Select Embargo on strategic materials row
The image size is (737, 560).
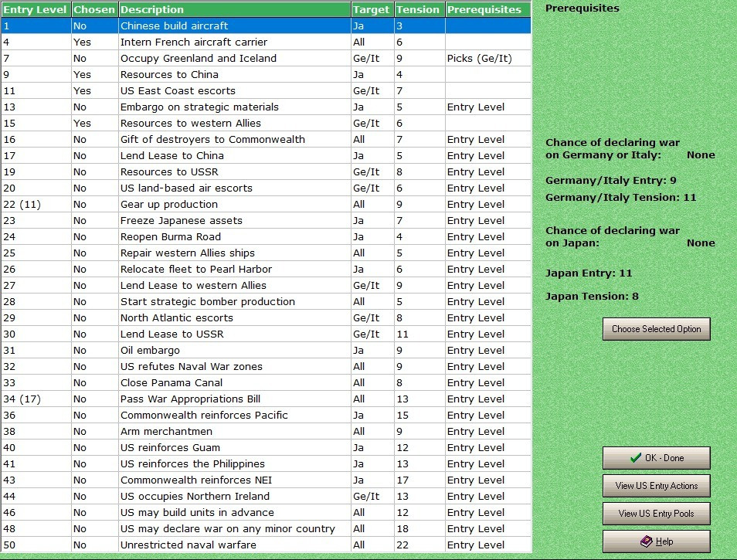click(x=266, y=107)
